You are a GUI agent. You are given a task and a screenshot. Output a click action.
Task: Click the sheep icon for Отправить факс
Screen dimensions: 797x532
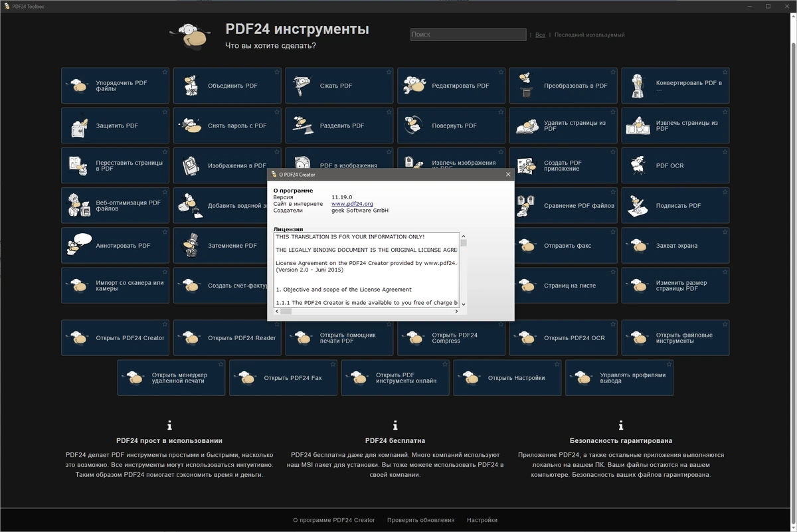(x=527, y=245)
